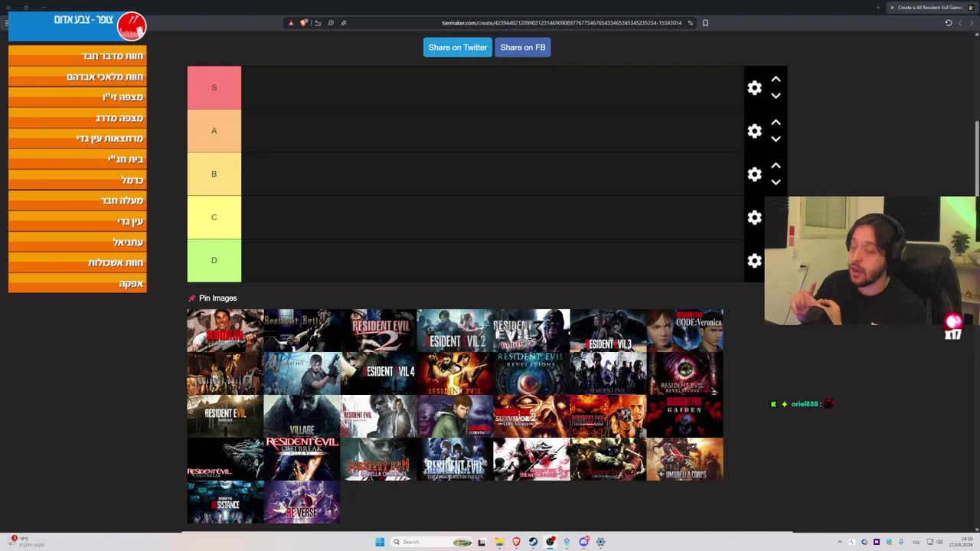980x551 pixels.
Task: Open settings gear for A tier row
Action: [x=754, y=131]
